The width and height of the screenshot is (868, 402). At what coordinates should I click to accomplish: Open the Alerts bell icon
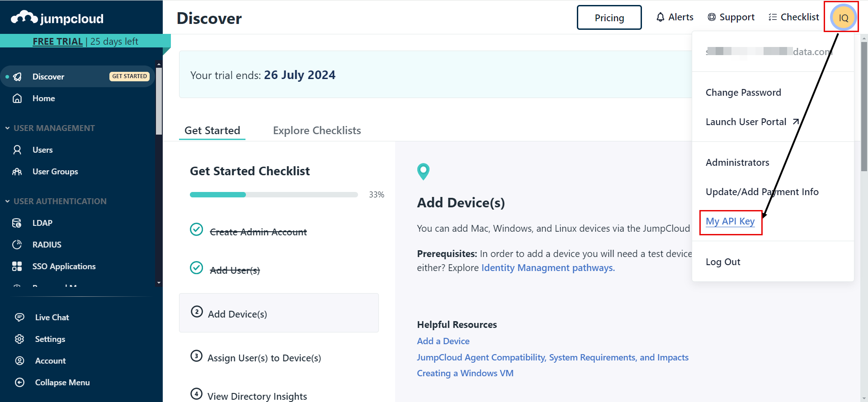coord(660,17)
